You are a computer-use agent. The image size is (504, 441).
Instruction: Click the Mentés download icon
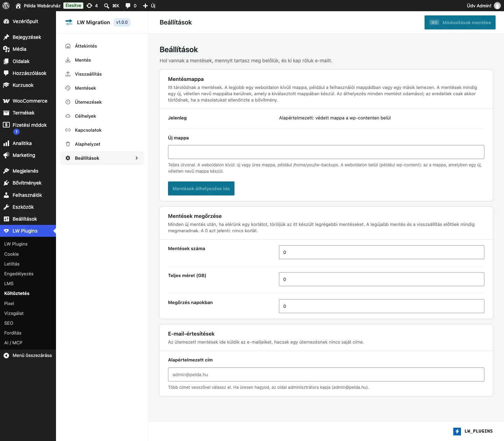point(68,60)
